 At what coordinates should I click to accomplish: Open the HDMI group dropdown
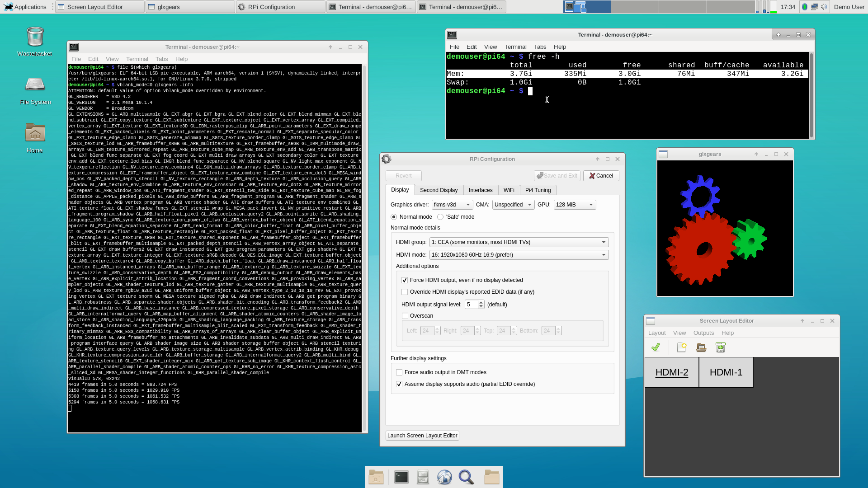tap(519, 242)
